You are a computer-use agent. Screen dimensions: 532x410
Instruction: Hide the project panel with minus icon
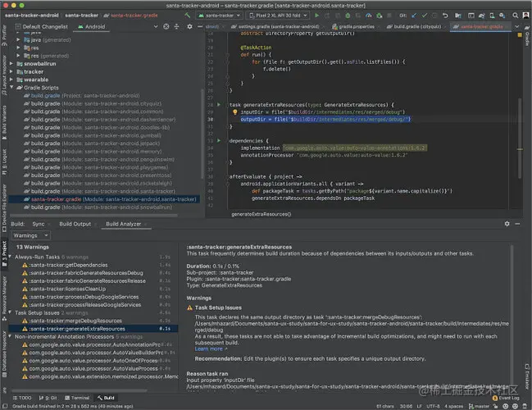[x=200, y=26]
